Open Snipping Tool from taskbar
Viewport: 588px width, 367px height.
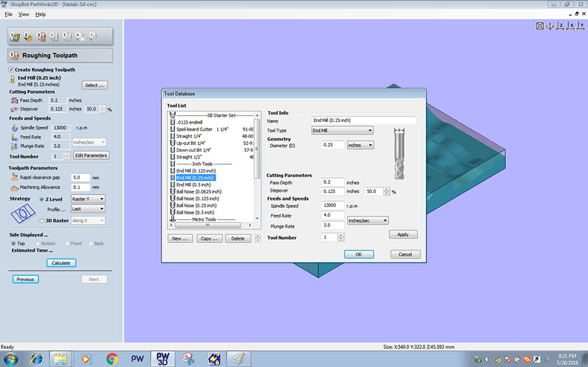188,359
